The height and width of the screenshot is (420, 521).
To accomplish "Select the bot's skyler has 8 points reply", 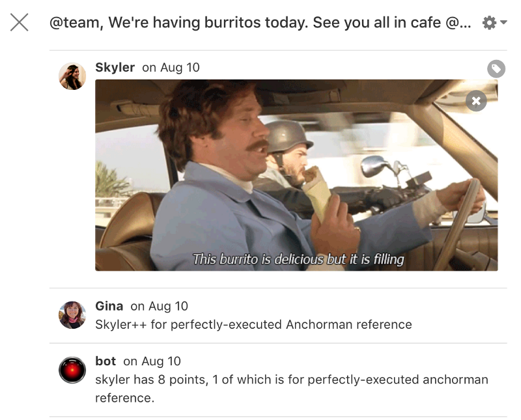I will [x=292, y=389].
